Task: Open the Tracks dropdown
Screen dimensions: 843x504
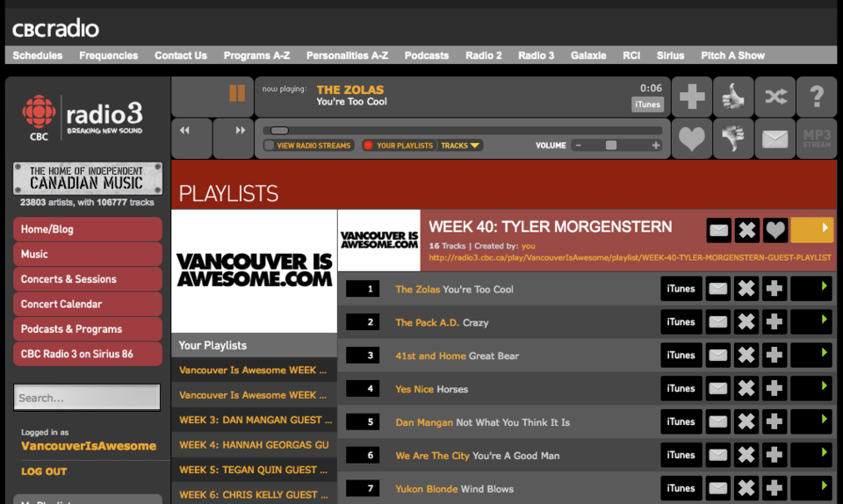Action: (x=460, y=146)
